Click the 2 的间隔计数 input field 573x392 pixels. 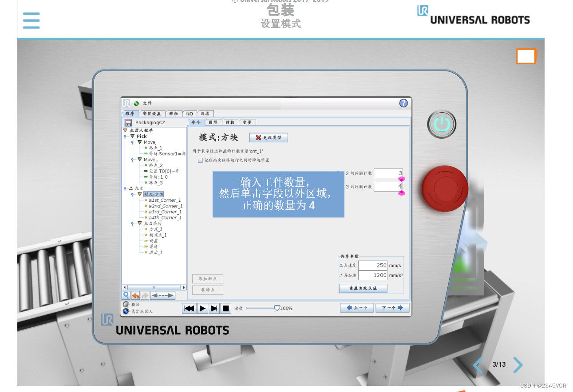[x=388, y=173]
